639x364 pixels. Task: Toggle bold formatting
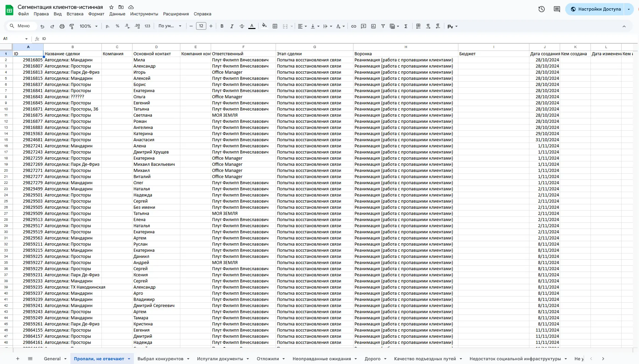click(x=222, y=26)
